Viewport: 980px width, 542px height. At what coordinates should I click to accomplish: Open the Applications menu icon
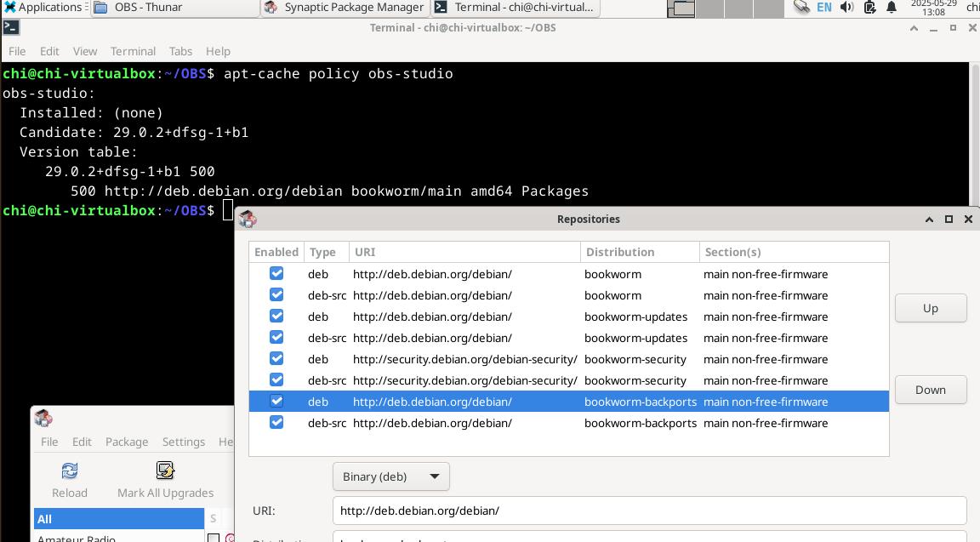click(x=10, y=8)
